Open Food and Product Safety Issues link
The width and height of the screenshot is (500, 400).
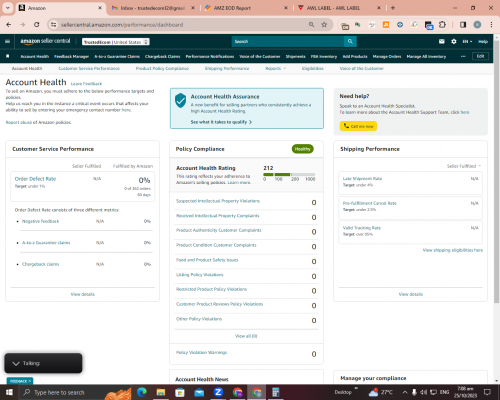click(207, 260)
